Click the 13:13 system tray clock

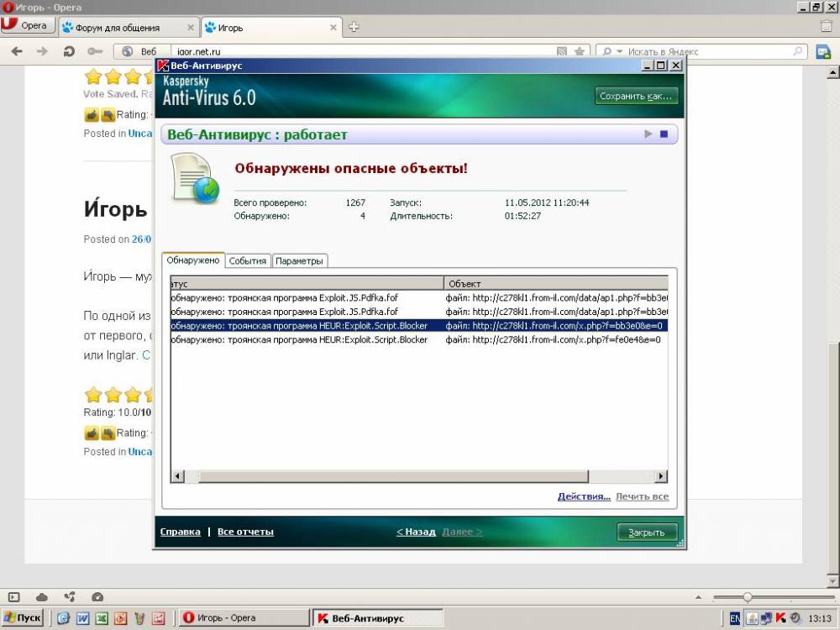tap(820, 618)
